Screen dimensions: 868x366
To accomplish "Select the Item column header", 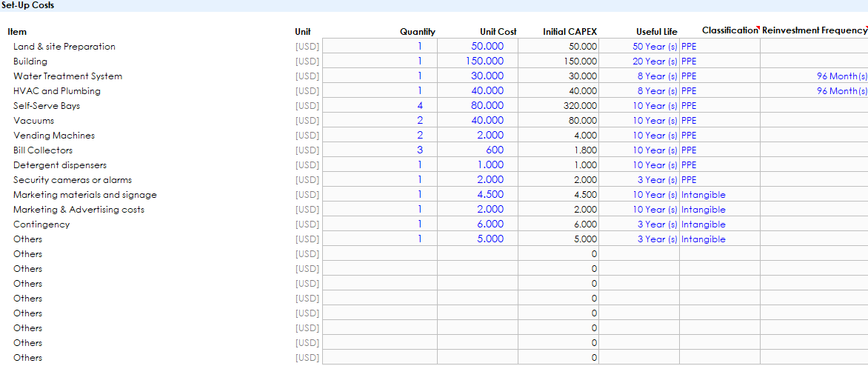I will [x=17, y=32].
